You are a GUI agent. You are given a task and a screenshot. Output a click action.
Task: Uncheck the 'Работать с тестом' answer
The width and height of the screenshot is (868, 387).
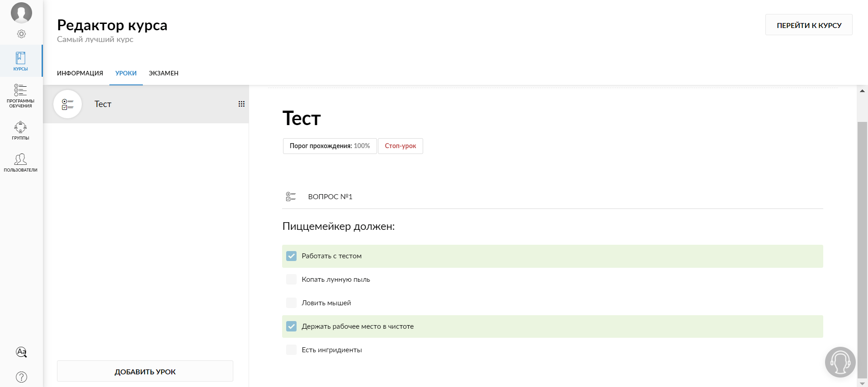click(x=292, y=256)
